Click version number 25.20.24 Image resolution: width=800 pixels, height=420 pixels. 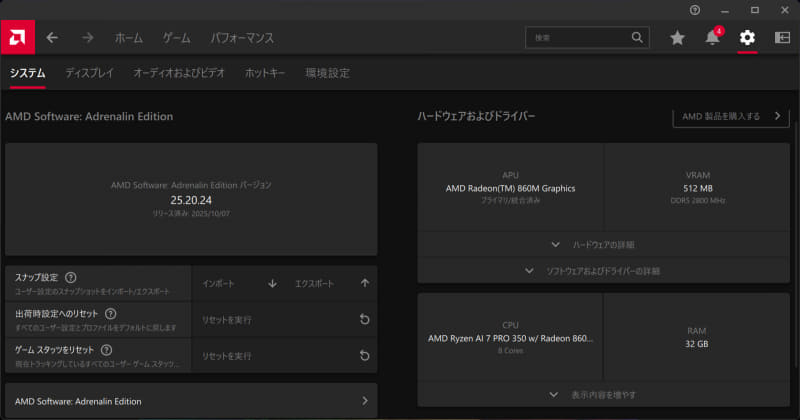(191, 200)
